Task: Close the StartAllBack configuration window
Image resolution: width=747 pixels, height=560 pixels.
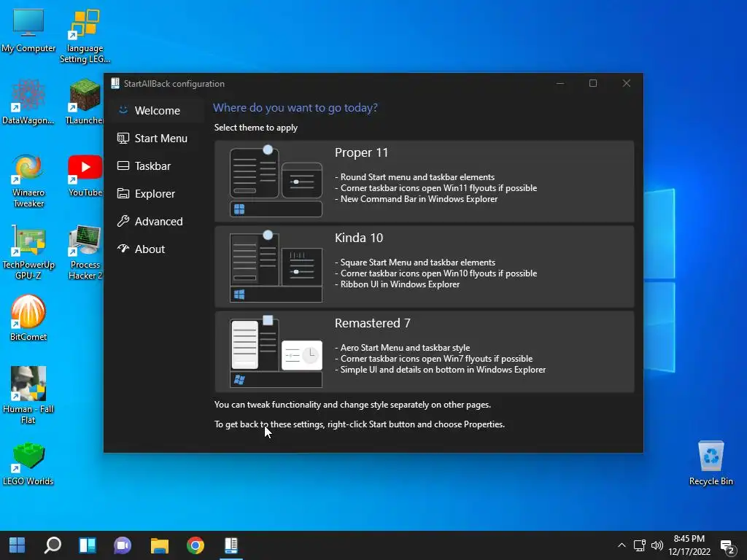Action: [x=627, y=83]
